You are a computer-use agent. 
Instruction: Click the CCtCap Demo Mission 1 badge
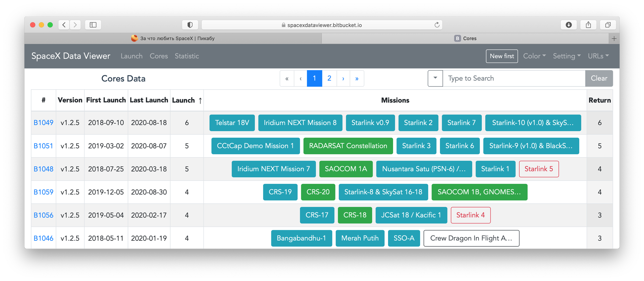(x=255, y=146)
